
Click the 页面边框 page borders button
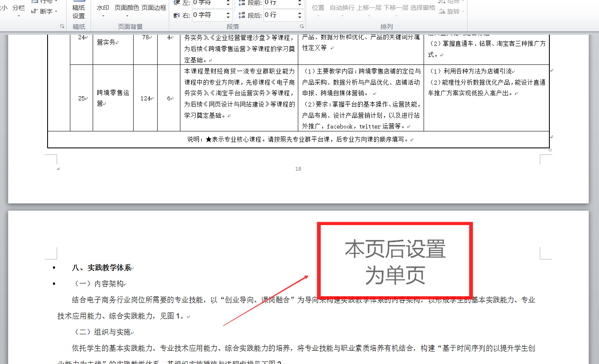(x=154, y=8)
